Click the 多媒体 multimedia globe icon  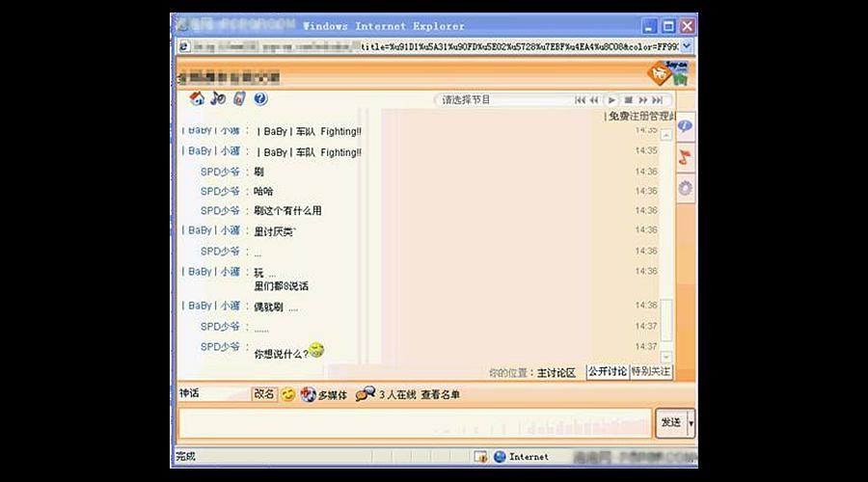[308, 394]
